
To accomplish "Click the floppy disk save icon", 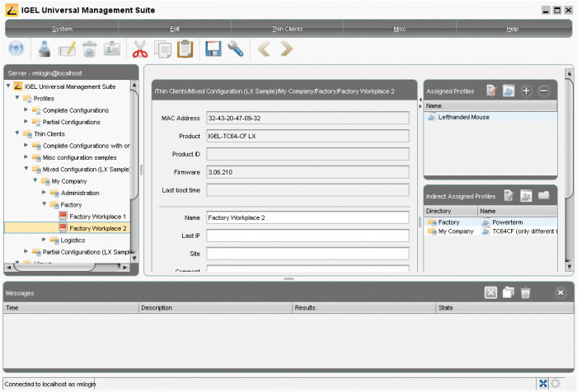I will coord(213,49).
